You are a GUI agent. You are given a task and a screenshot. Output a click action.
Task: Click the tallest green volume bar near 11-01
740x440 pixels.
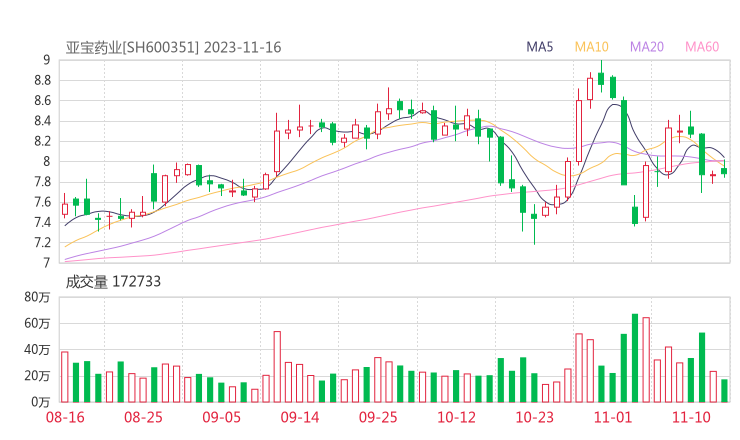[x=635, y=358]
